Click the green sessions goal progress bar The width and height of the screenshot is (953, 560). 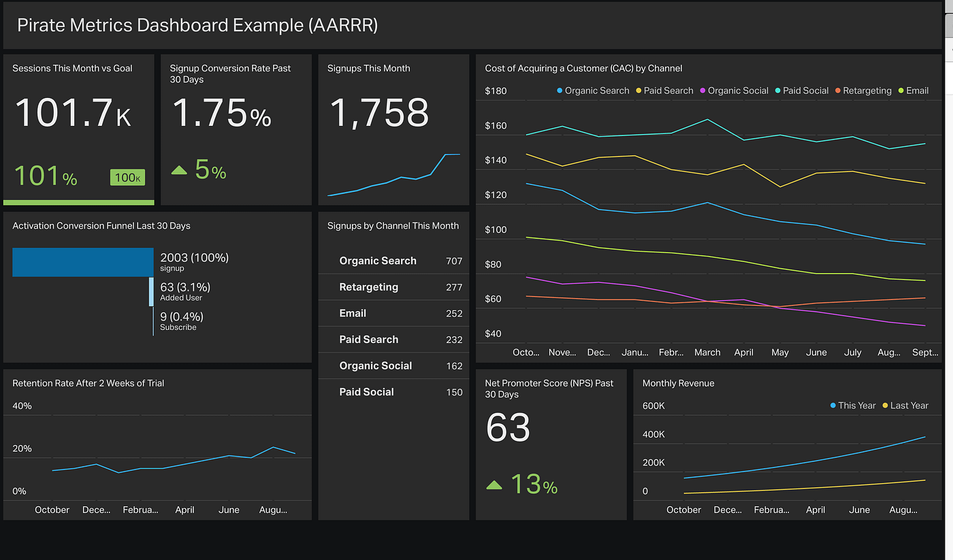pos(79,202)
